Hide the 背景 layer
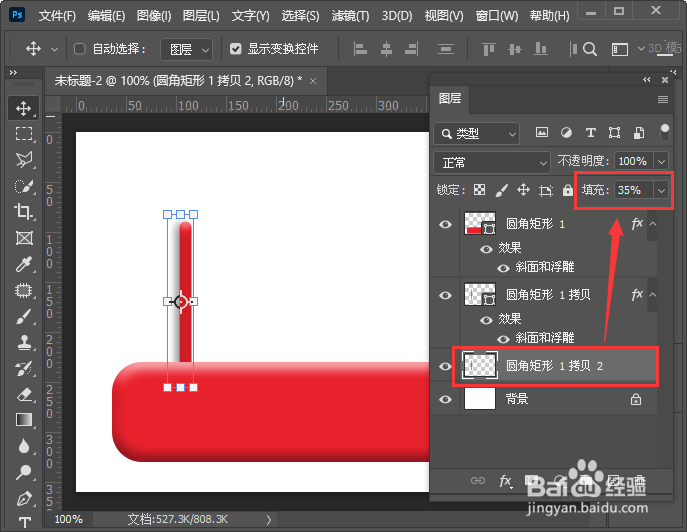This screenshot has height=532, width=687. coord(446,399)
